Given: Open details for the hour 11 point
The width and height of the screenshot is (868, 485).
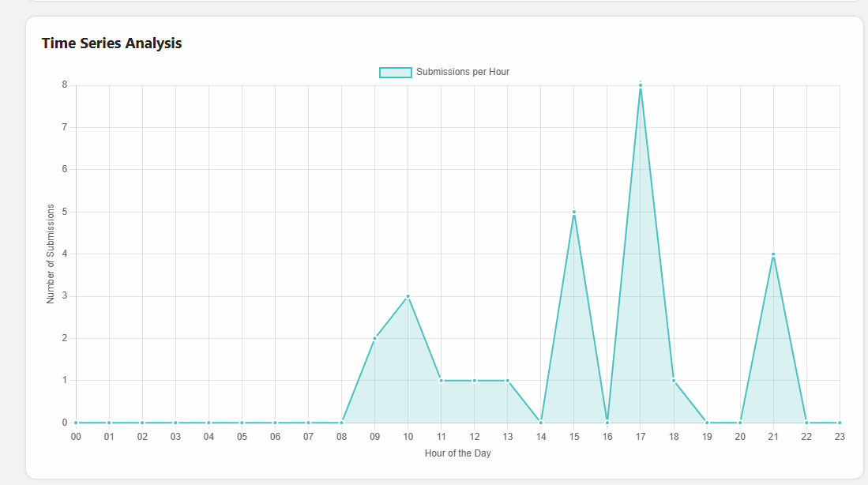Looking at the screenshot, I should [442, 380].
